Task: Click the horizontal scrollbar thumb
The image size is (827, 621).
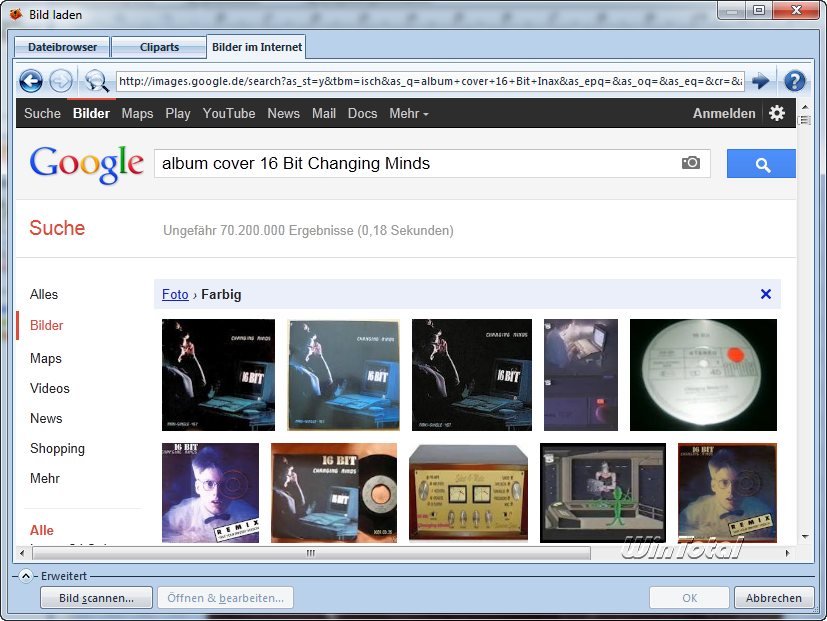Action: 311,553
